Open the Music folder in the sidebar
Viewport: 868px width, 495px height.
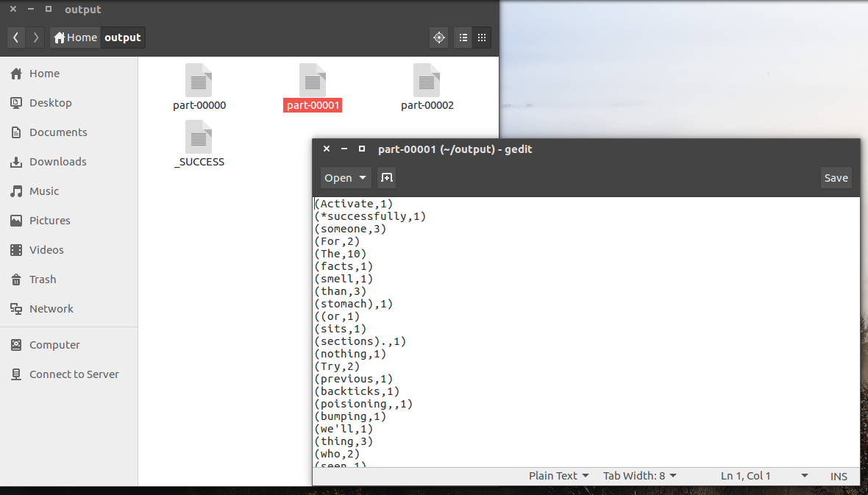[x=45, y=190]
